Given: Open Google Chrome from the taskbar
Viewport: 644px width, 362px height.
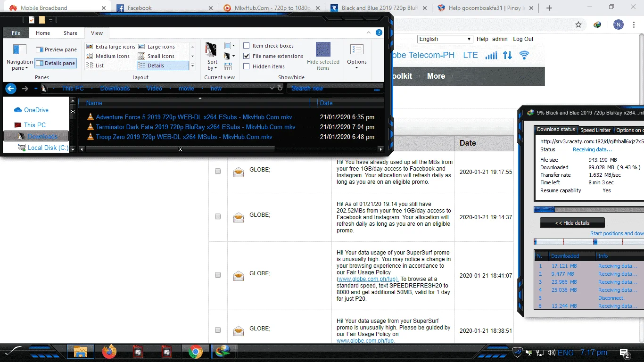Looking at the screenshot, I should click(x=195, y=352).
